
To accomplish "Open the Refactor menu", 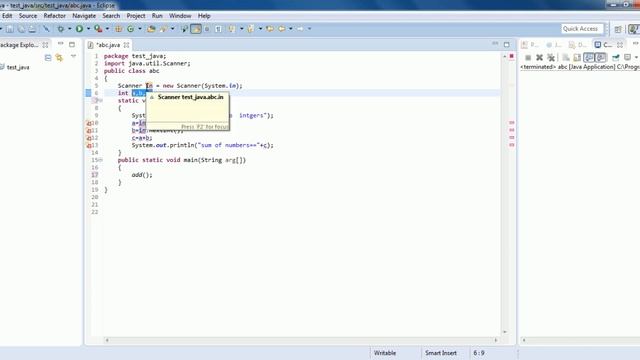I will point(55,16).
